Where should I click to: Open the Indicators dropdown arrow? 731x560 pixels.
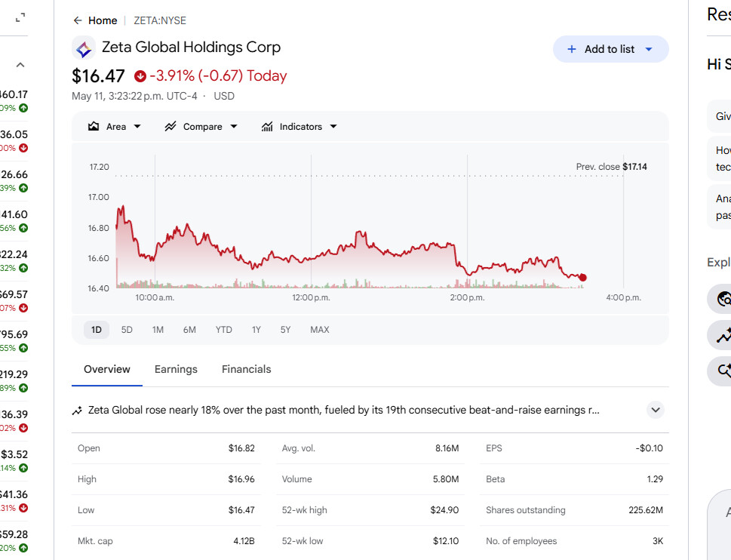pos(333,126)
